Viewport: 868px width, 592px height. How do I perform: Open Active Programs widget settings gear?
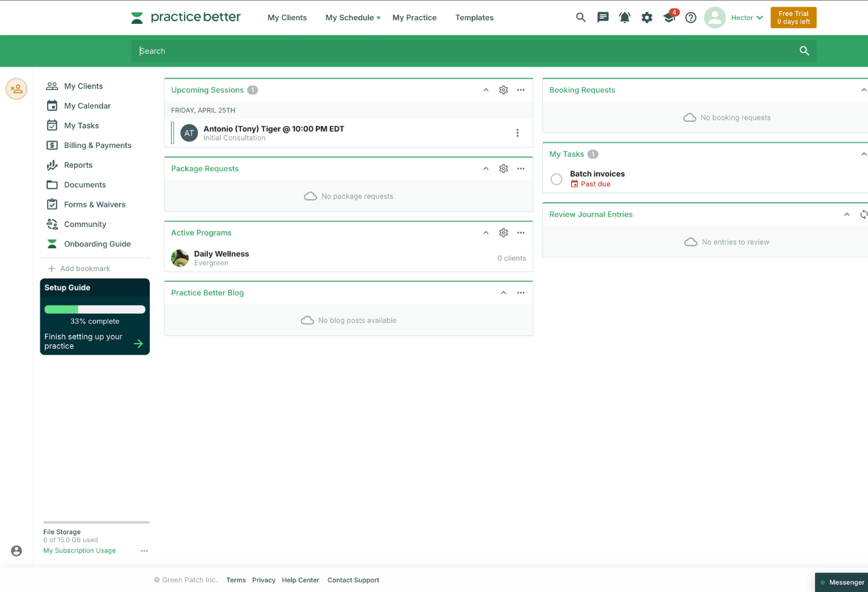[504, 233]
